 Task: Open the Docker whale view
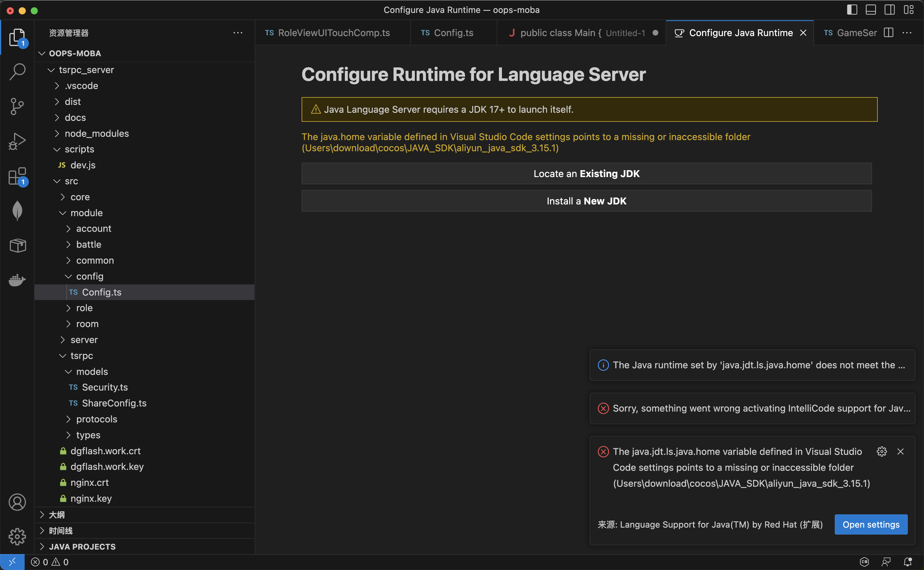tap(17, 280)
